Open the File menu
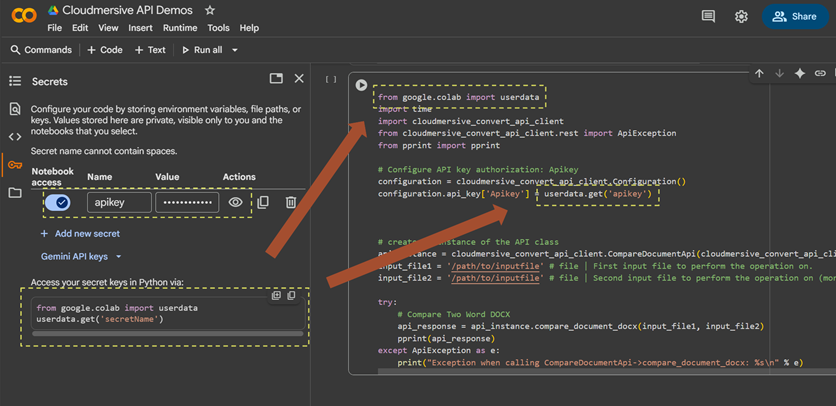 point(54,28)
